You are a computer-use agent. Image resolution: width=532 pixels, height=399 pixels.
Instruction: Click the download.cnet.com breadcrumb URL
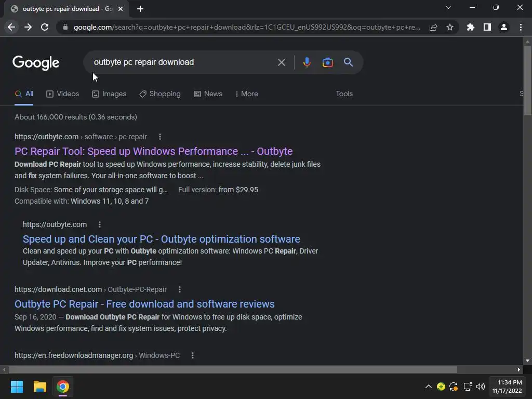pyautogui.click(x=90, y=289)
